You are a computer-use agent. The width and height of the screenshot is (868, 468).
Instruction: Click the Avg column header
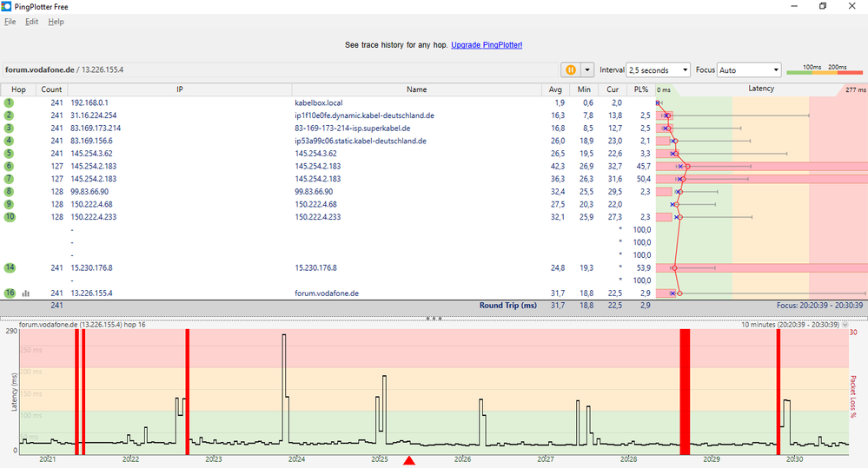point(555,89)
